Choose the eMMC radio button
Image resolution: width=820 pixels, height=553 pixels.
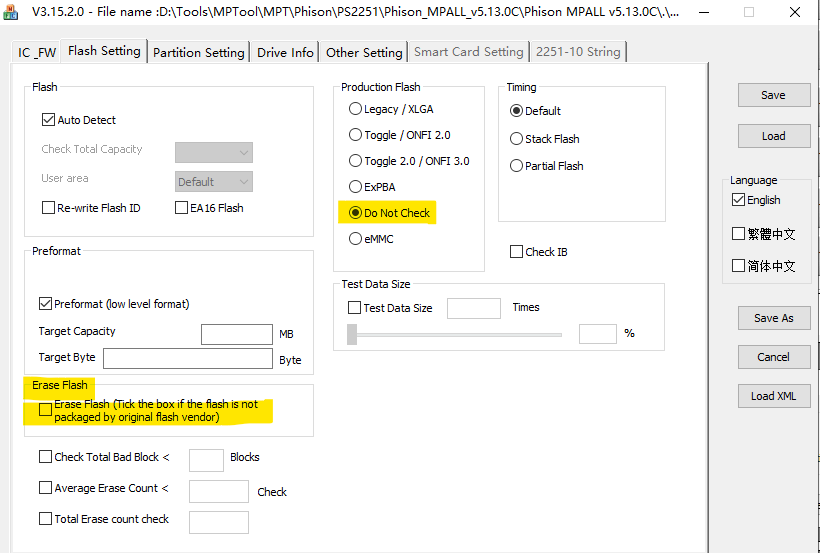click(x=355, y=239)
